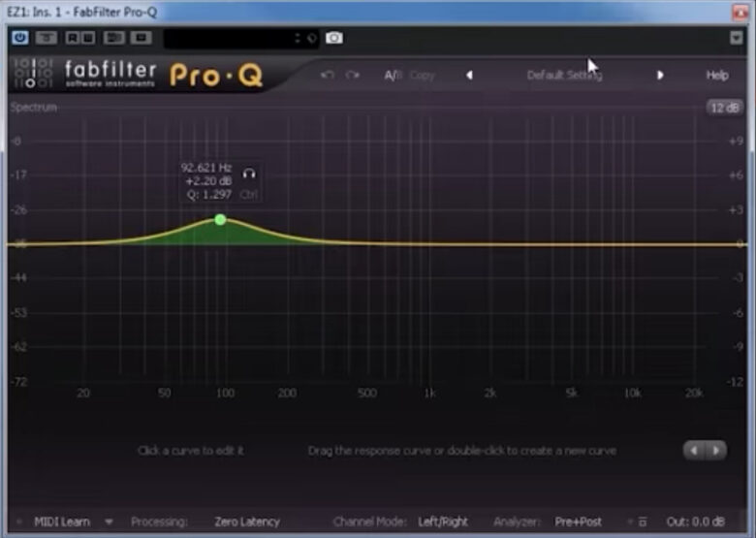The height and width of the screenshot is (538, 756).
Task: Click the fourth gray host toolbar button
Action: tap(113, 38)
